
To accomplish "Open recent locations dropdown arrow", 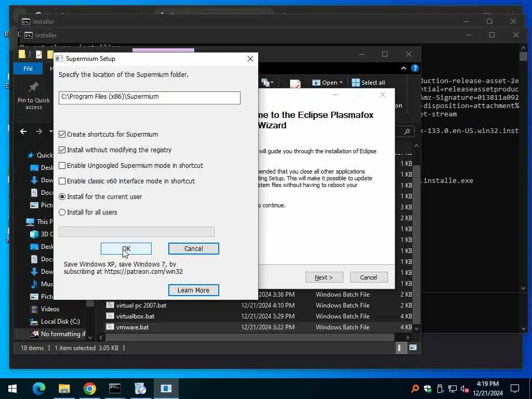I will click(51, 131).
